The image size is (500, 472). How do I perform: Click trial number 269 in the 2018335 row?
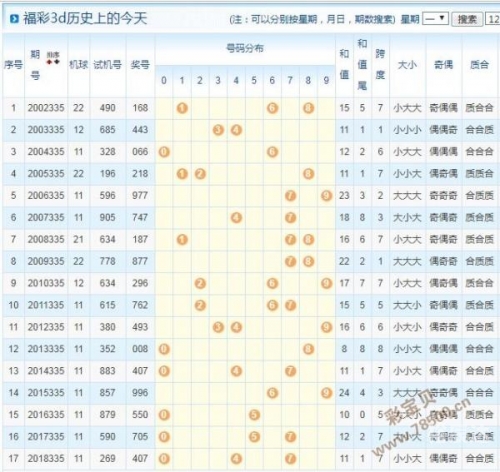coord(107,459)
